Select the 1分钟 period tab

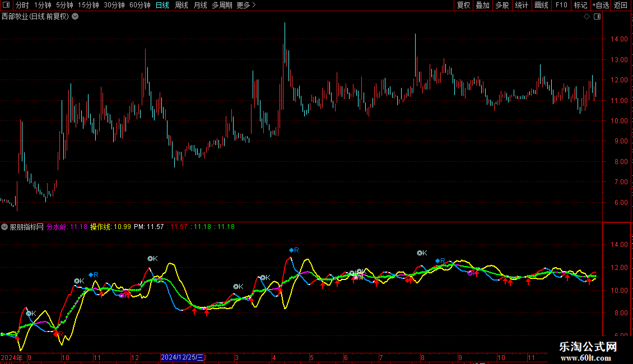coord(43,5)
